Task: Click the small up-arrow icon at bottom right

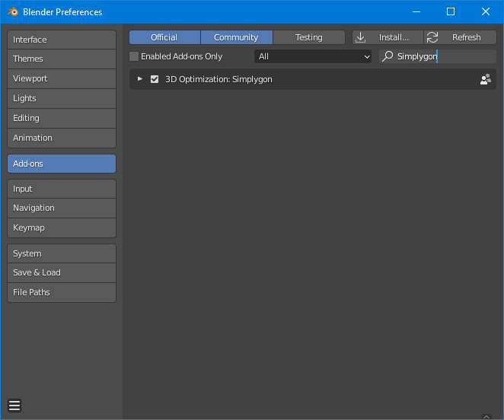Action: tap(486, 417)
